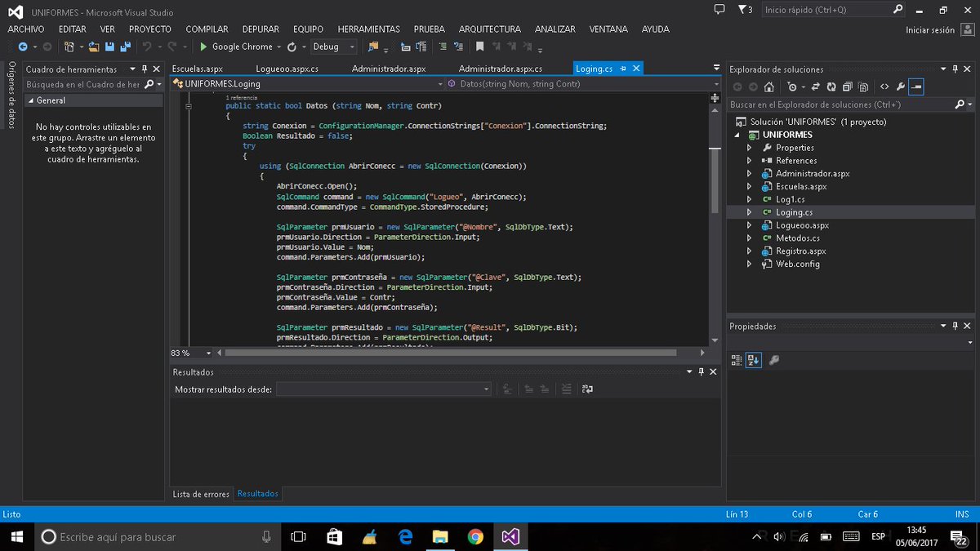This screenshot has height=551, width=980.
Task: Click the New Project toolbar icon
Action: (68, 47)
